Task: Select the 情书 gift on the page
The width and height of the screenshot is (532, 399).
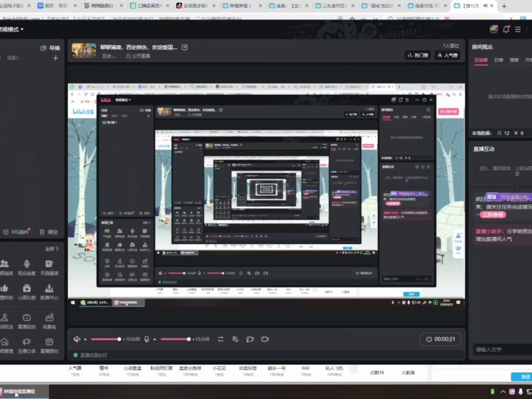Action: pos(104,371)
